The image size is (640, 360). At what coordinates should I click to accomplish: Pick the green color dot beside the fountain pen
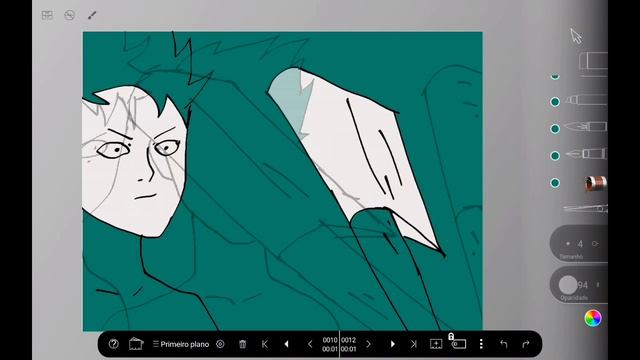[x=555, y=156]
